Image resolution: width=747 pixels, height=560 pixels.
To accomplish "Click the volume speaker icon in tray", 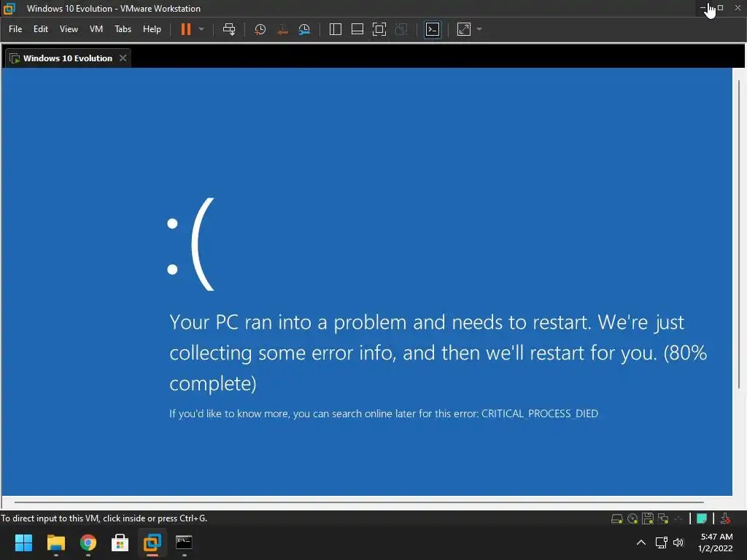I will pos(678,542).
